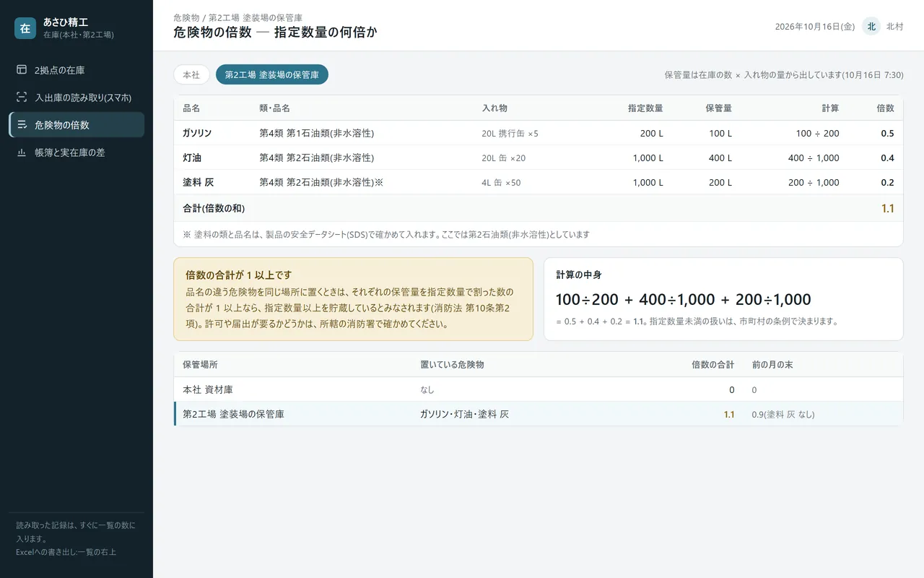Click the 危険物の倍数 list icon
Screen dimensions: 924x578
tap(22, 125)
